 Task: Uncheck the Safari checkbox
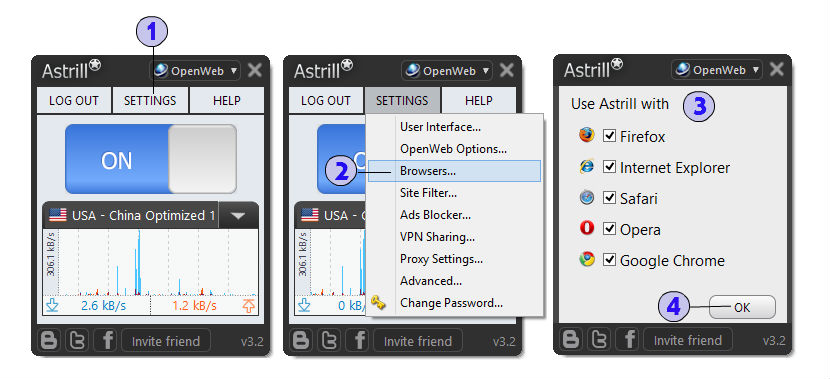[x=610, y=198]
